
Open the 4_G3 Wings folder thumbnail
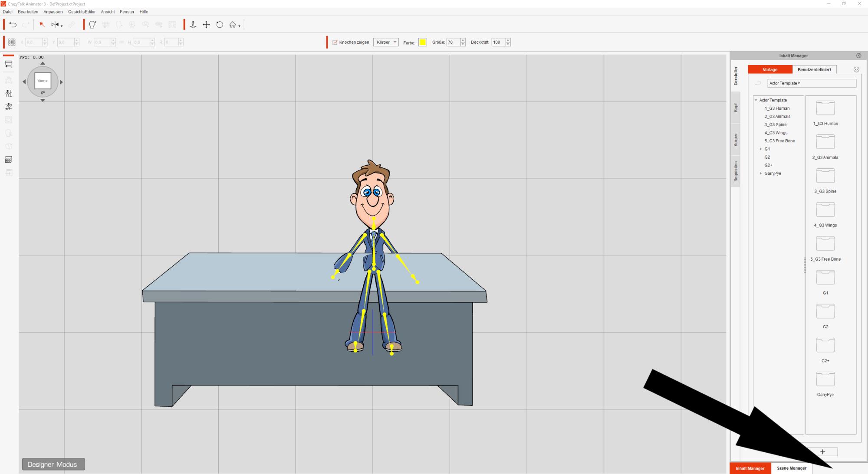click(825, 209)
